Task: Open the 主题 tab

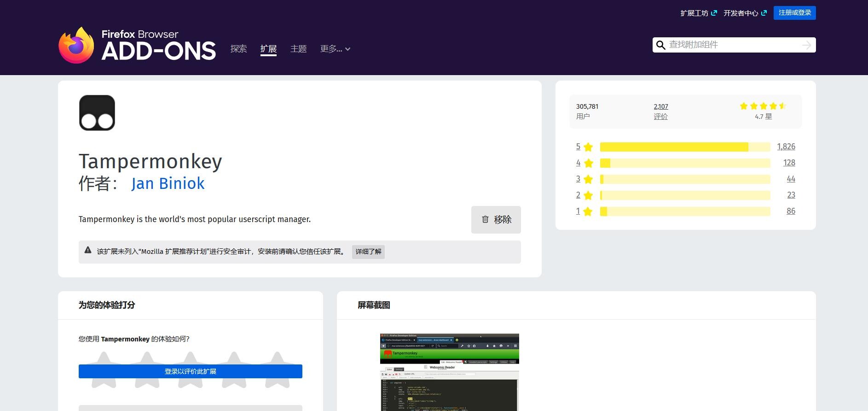Action: tap(298, 49)
